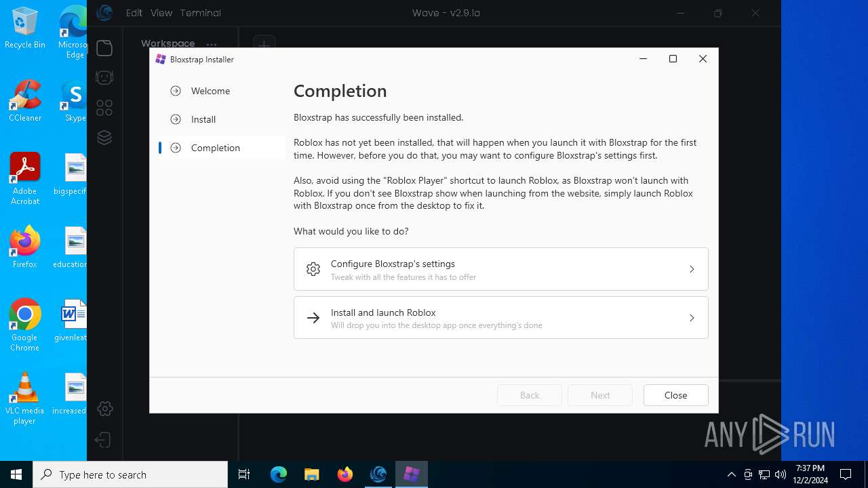The height and width of the screenshot is (488, 868).
Task: Open Edge from the taskbar
Action: point(279,474)
